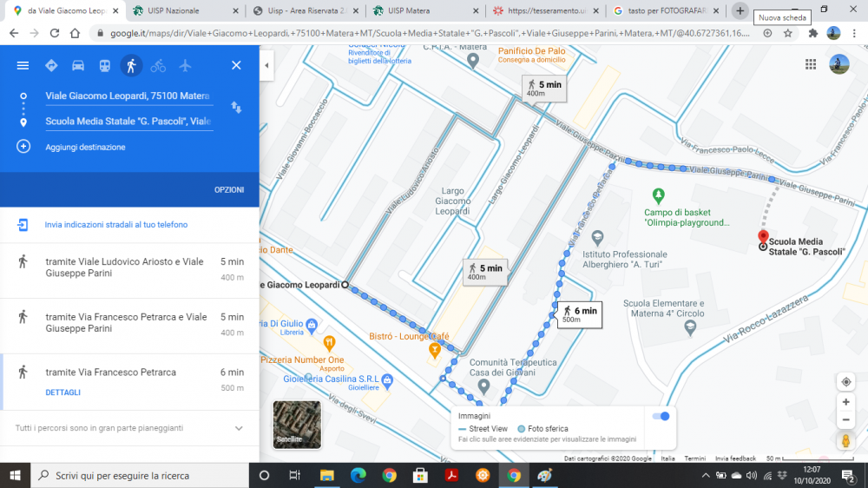
Task: Open the Google Maps hamburger menu
Action: (x=23, y=65)
